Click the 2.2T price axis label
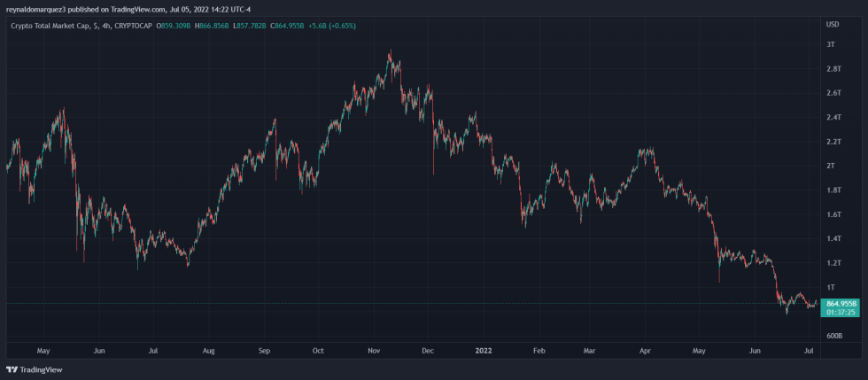 click(x=833, y=142)
